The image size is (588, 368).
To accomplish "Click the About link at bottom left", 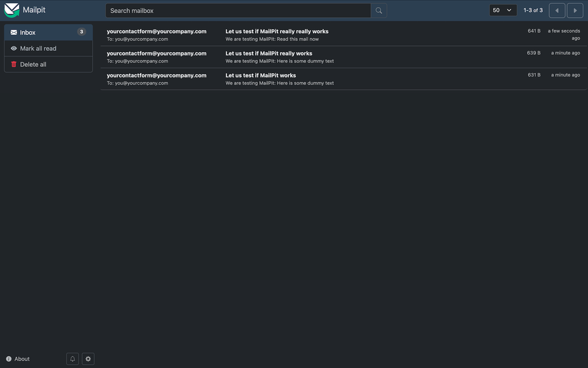I will (x=22, y=359).
